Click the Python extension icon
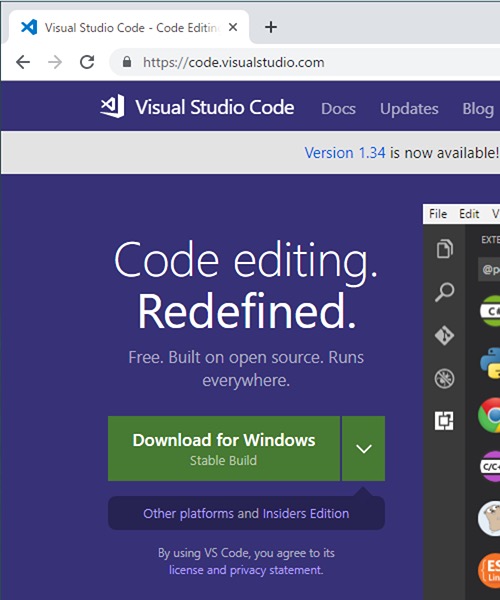Screen dimensions: 500x600 click(x=490, y=362)
